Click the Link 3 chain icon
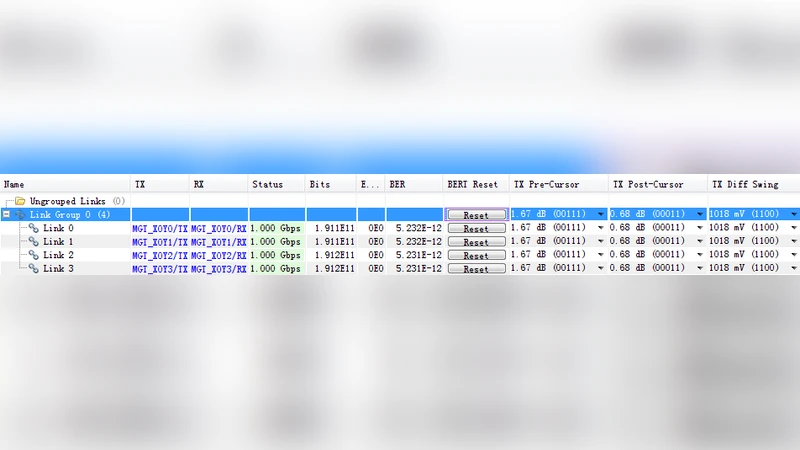The width and height of the screenshot is (800, 450). tap(33, 269)
